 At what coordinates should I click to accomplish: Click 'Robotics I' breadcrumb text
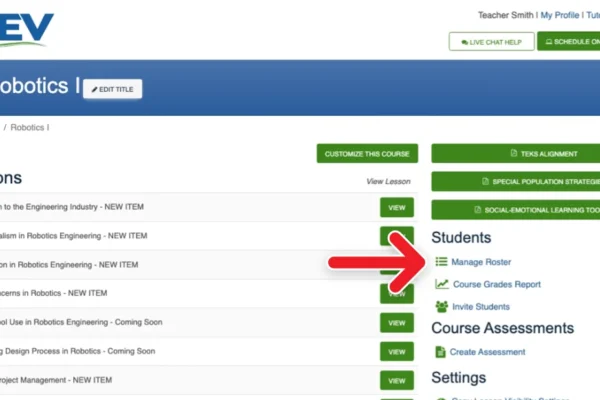coord(29,127)
